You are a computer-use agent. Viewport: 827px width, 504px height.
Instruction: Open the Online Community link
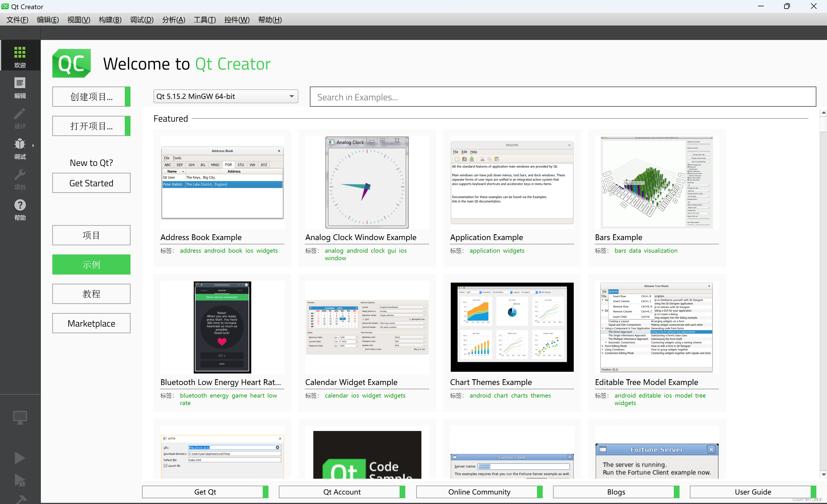[x=479, y=492]
